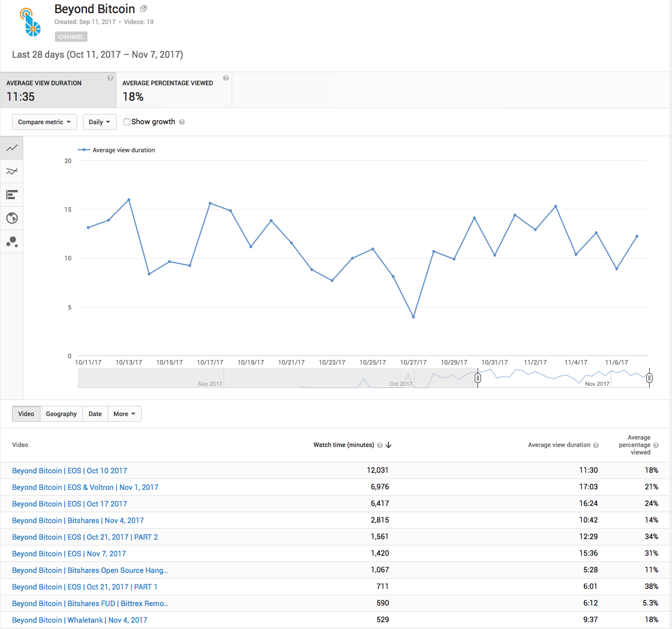Open channel in new window icon

click(144, 9)
